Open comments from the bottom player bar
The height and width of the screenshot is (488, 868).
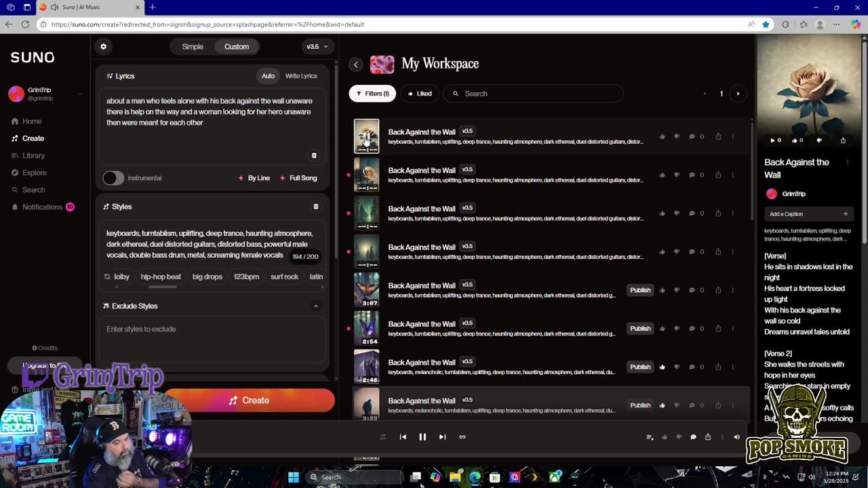pos(693,437)
